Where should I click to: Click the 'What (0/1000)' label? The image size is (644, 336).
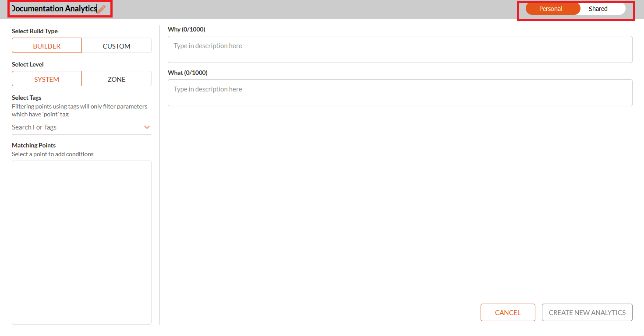[x=188, y=73]
